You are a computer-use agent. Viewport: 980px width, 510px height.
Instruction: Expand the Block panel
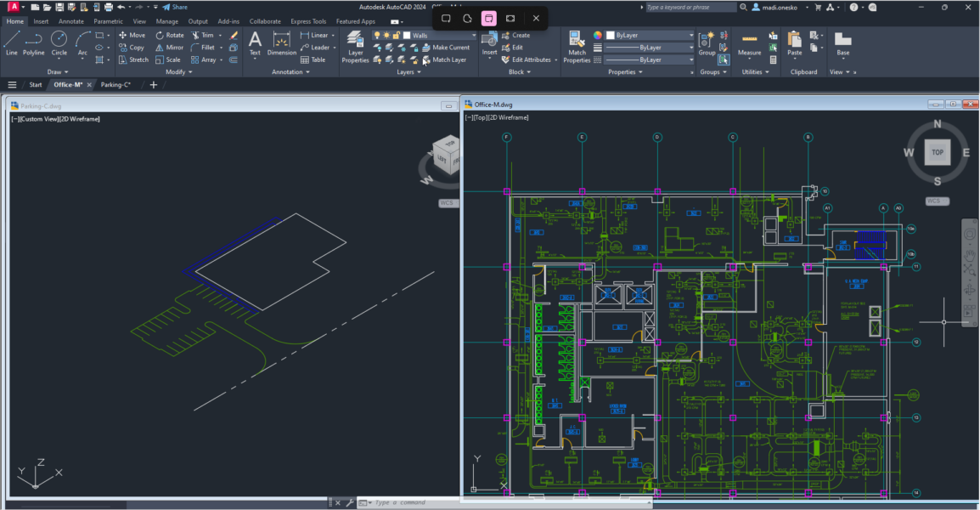pos(520,72)
